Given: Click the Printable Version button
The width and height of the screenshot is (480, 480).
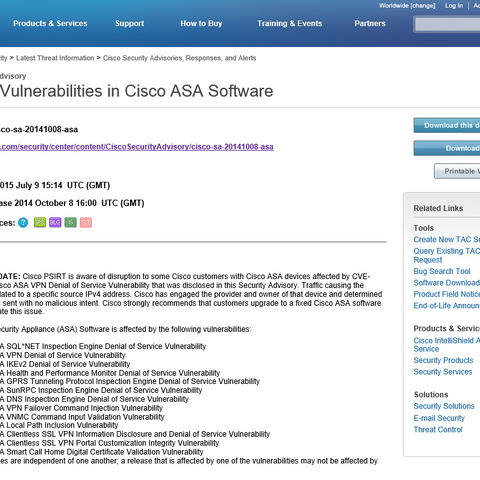Looking at the screenshot, I should pyautogui.click(x=457, y=171).
